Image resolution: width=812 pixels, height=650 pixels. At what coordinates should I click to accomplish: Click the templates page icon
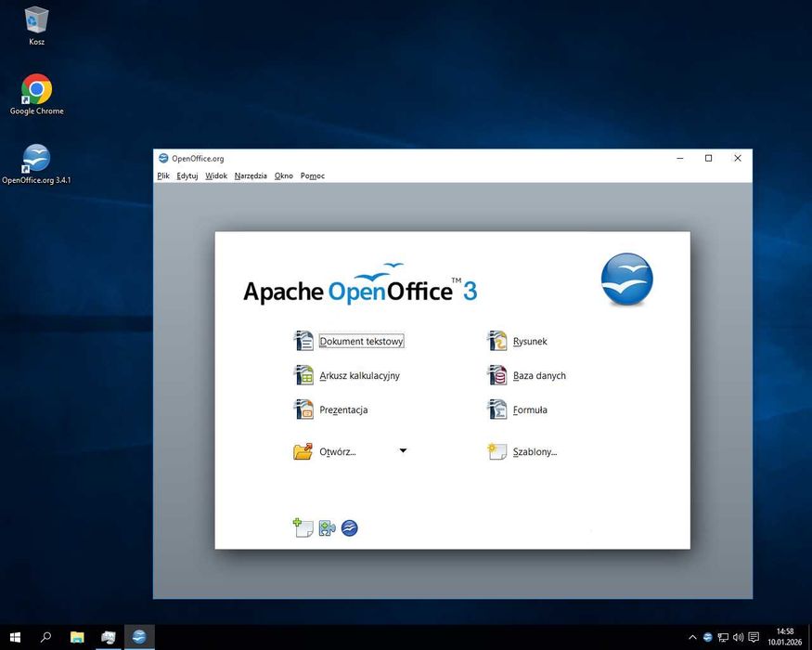(x=497, y=451)
